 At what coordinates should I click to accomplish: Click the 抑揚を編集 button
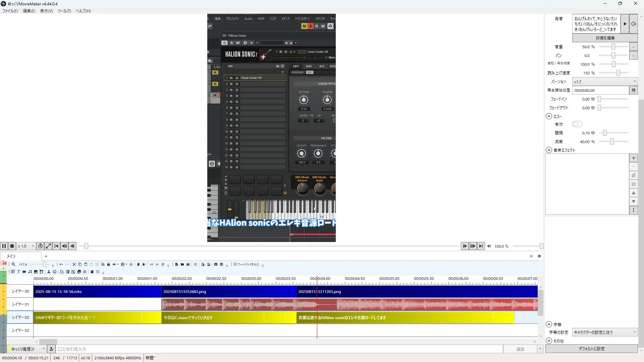(x=605, y=38)
